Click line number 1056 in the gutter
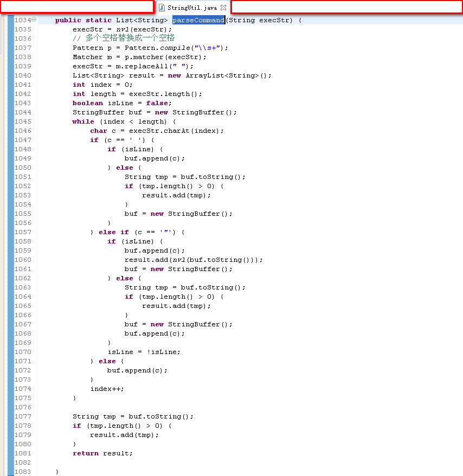This screenshot has width=463, height=476. [23, 223]
